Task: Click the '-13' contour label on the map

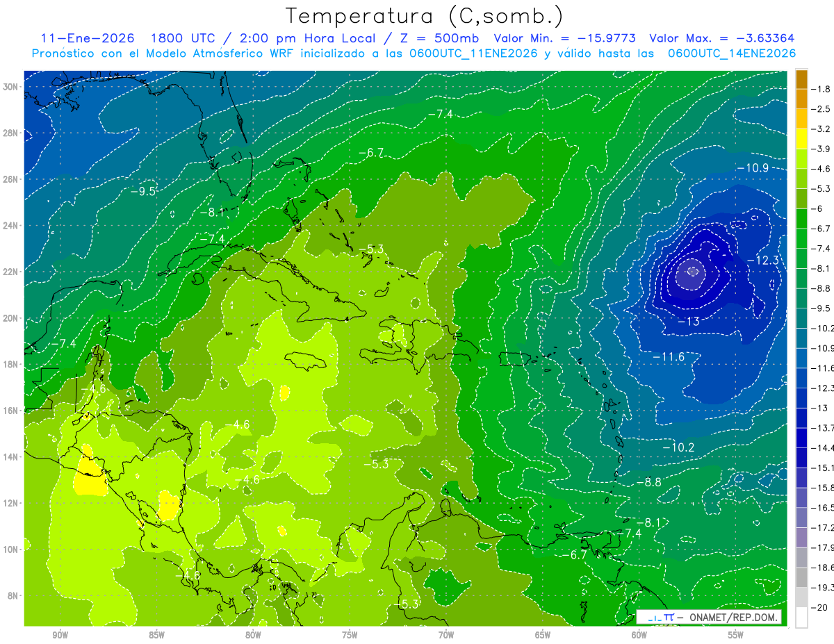Action: 688,322
